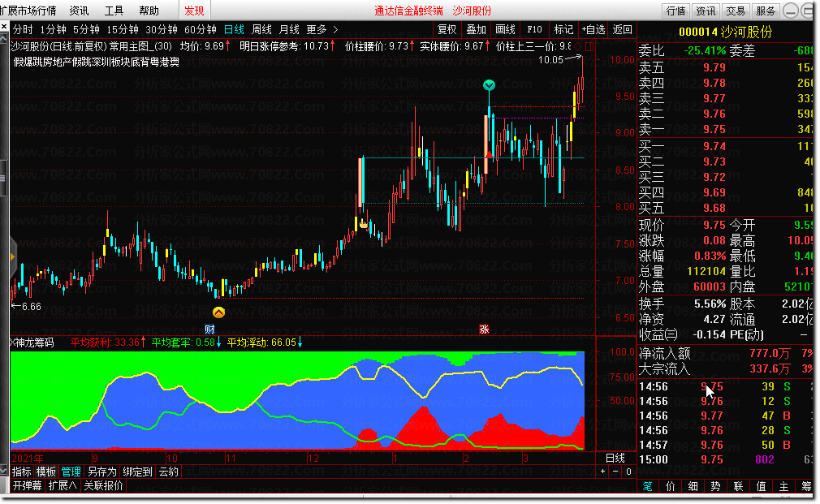This screenshot has width=820, height=504.
Task: Select the 细 detail tab
Action: pyautogui.click(x=693, y=486)
